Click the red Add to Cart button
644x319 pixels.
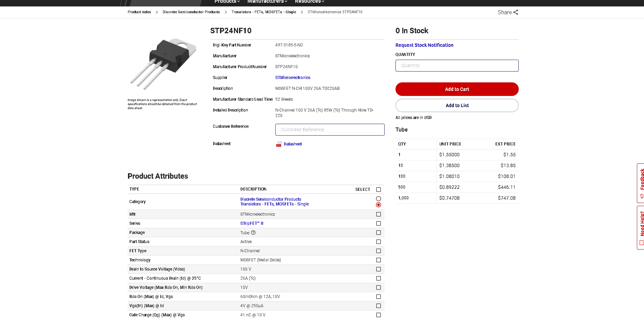click(457, 89)
